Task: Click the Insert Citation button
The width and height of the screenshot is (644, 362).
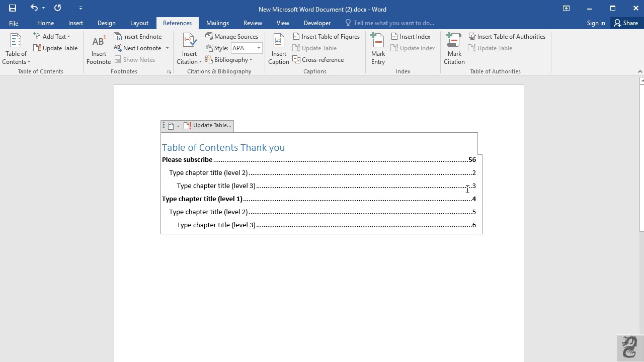Action: point(189,50)
